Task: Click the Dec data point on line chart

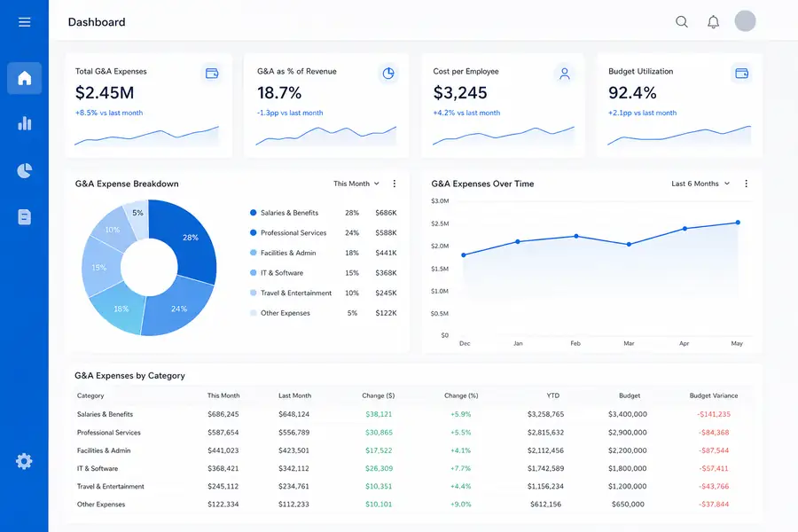Action: point(464,255)
